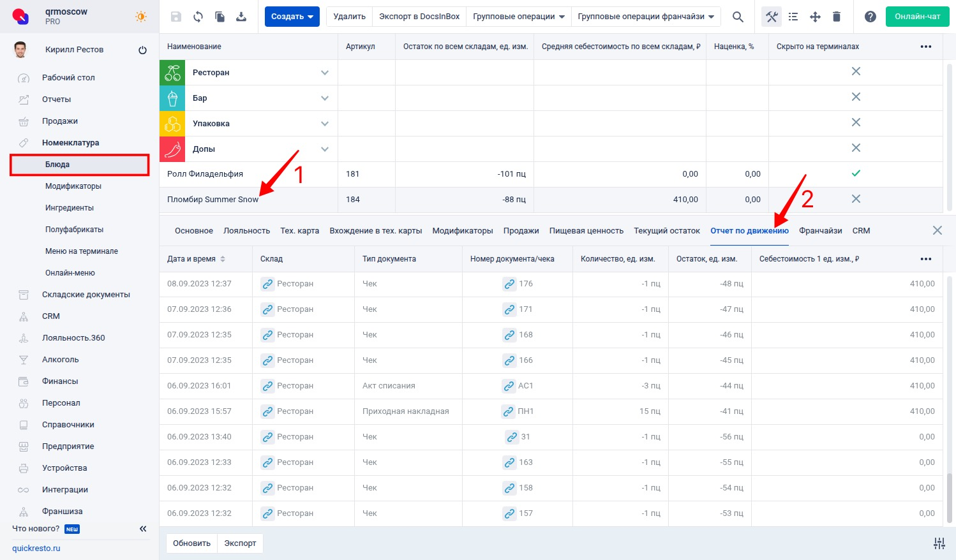Switch to the Пищевая ценность tab

pos(586,231)
